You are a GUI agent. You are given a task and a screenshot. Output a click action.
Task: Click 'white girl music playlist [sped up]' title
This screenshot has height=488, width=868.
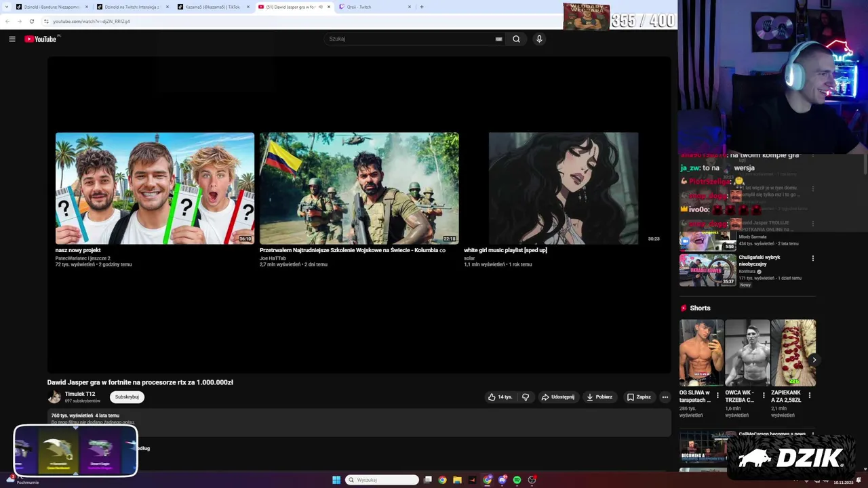point(505,250)
